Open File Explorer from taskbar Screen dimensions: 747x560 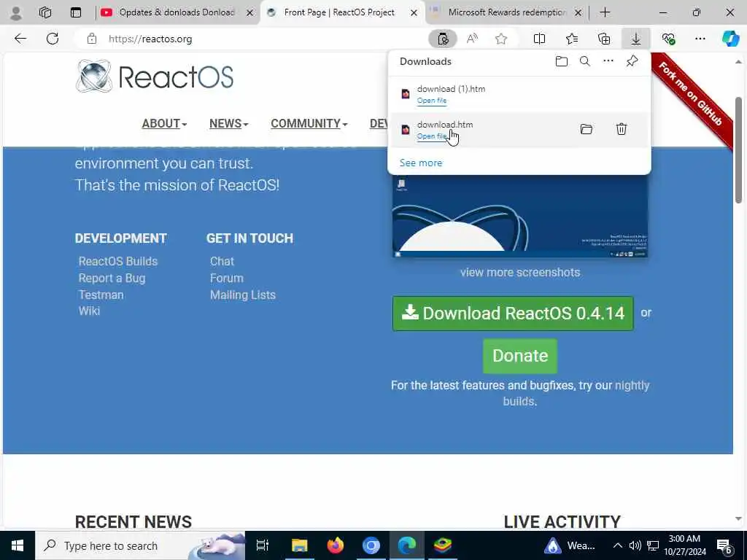click(300, 545)
